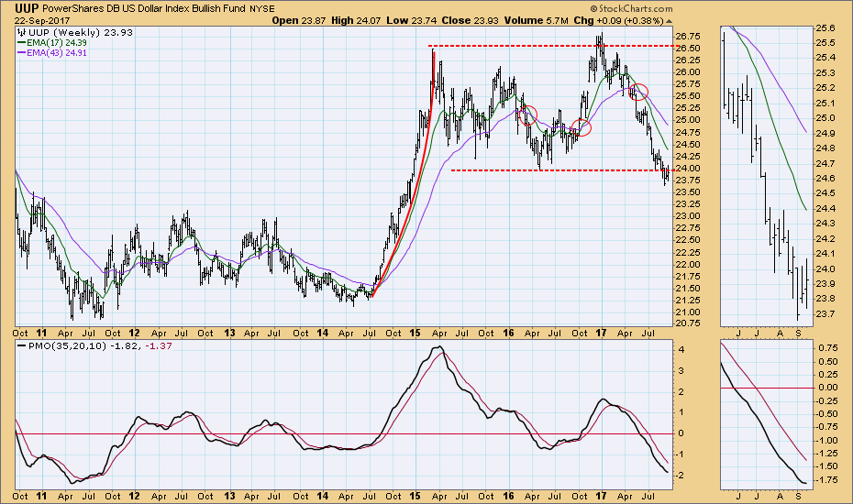Click the year label 13 on the price chart x-axis
Image resolution: width=853 pixels, height=504 pixels.
[229, 333]
